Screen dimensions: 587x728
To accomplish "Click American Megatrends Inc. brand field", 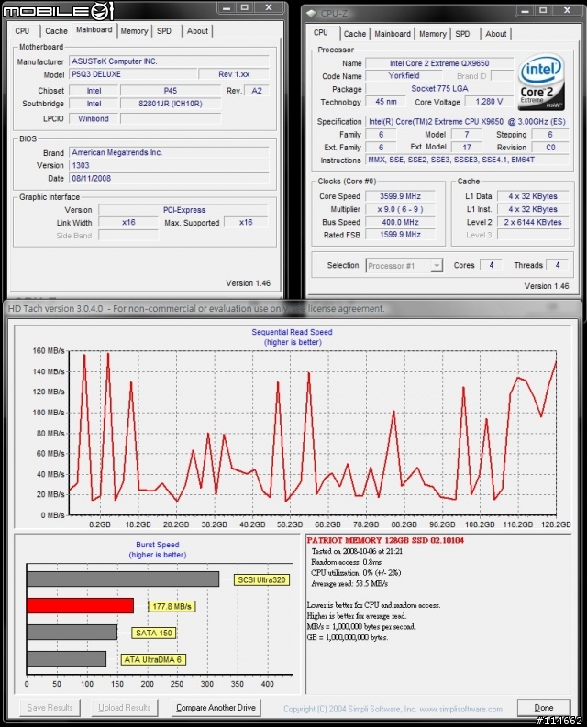I will (169, 152).
